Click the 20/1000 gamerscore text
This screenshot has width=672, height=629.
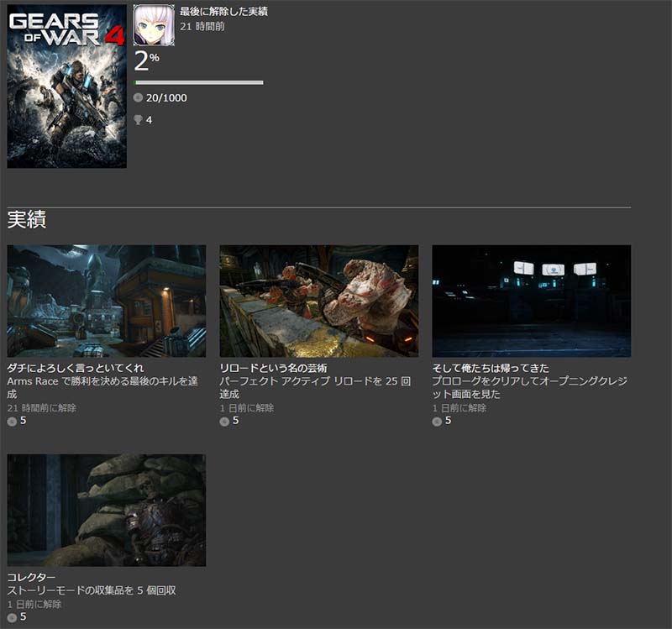point(166,98)
